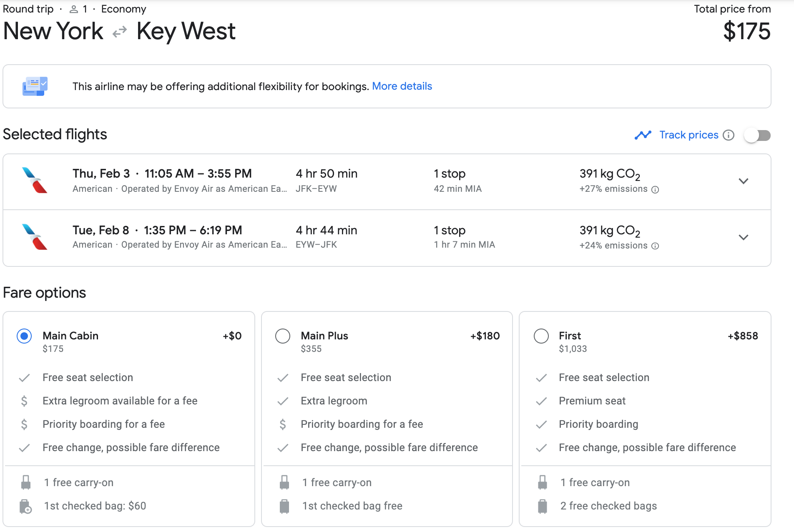Click American Airlines logo on Feb 8 flight
The width and height of the screenshot is (794, 532).
pos(35,237)
